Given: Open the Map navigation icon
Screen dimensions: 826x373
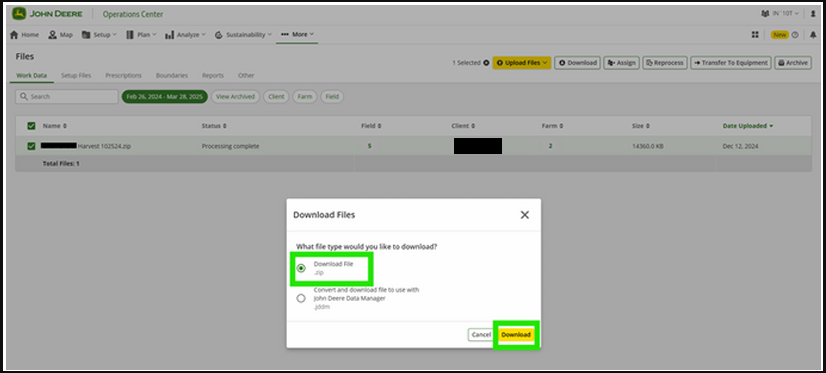Looking at the screenshot, I should click(x=53, y=35).
